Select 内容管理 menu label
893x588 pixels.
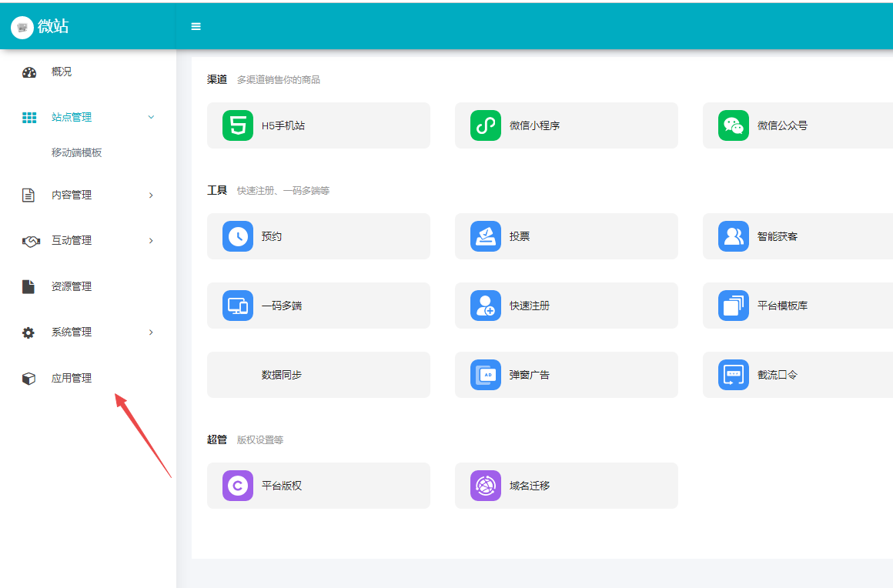click(x=71, y=195)
